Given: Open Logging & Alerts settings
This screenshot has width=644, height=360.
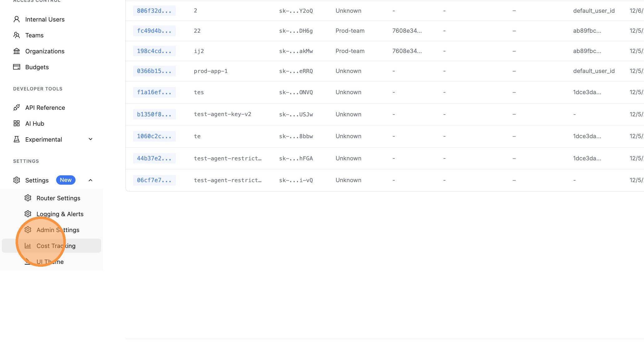Looking at the screenshot, I should pyautogui.click(x=60, y=214).
